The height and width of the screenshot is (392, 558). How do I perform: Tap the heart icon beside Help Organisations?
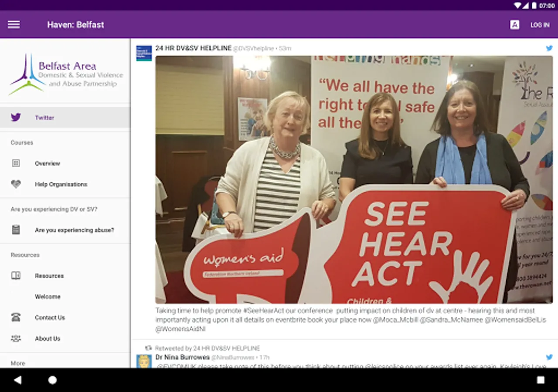point(16,184)
